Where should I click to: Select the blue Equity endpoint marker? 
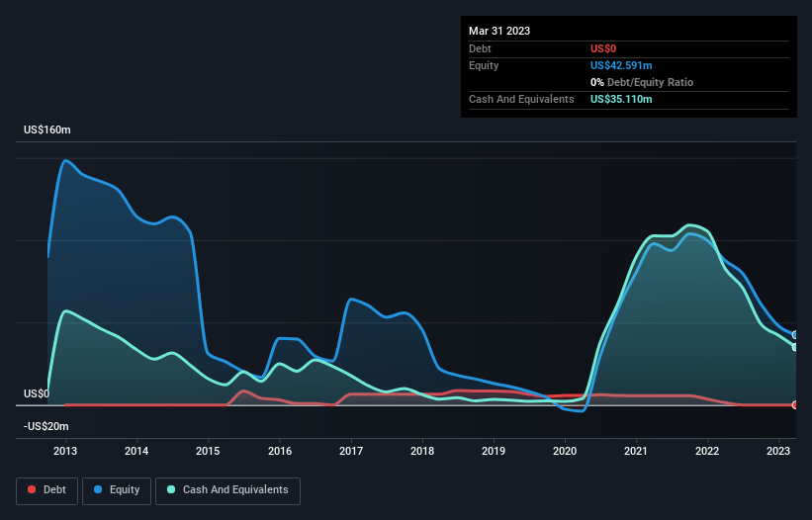(795, 335)
